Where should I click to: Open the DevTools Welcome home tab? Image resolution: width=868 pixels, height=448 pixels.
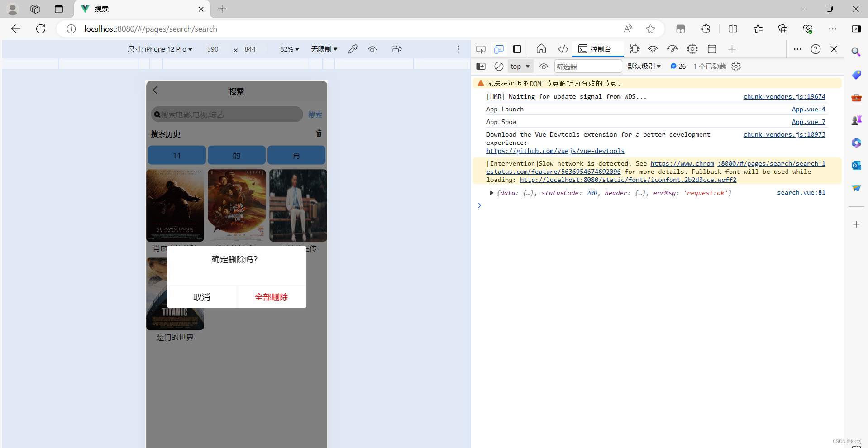click(x=541, y=49)
